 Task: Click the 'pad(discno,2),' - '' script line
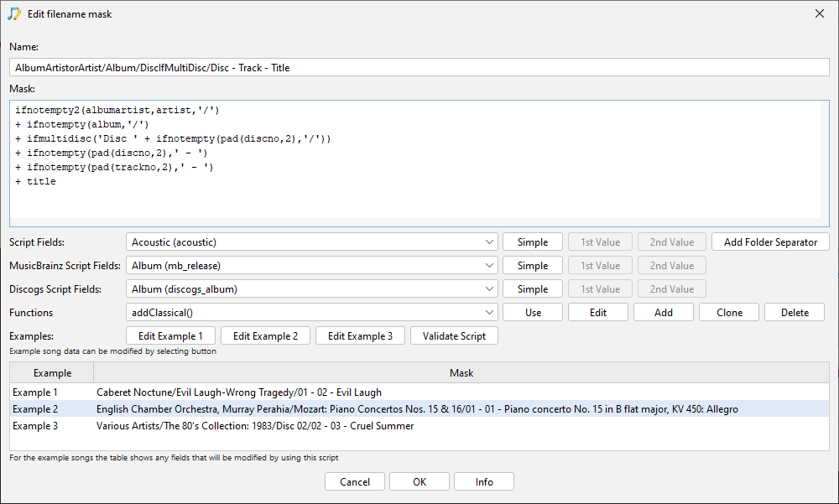point(112,153)
